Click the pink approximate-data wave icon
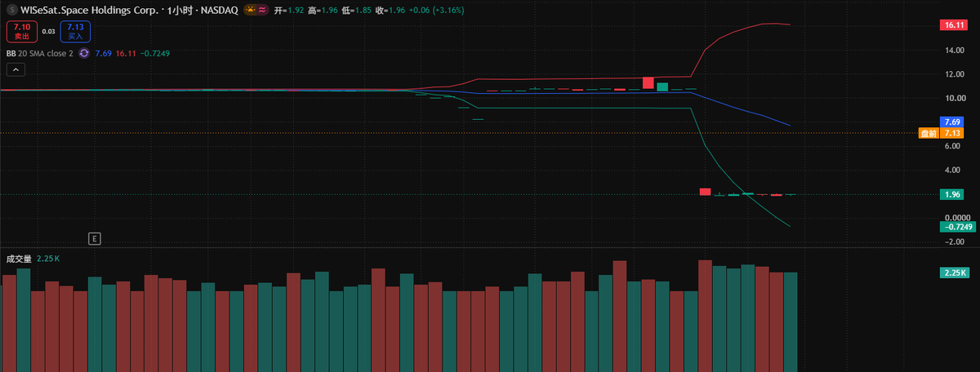This screenshot has width=980, height=372. pyautogui.click(x=262, y=10)
